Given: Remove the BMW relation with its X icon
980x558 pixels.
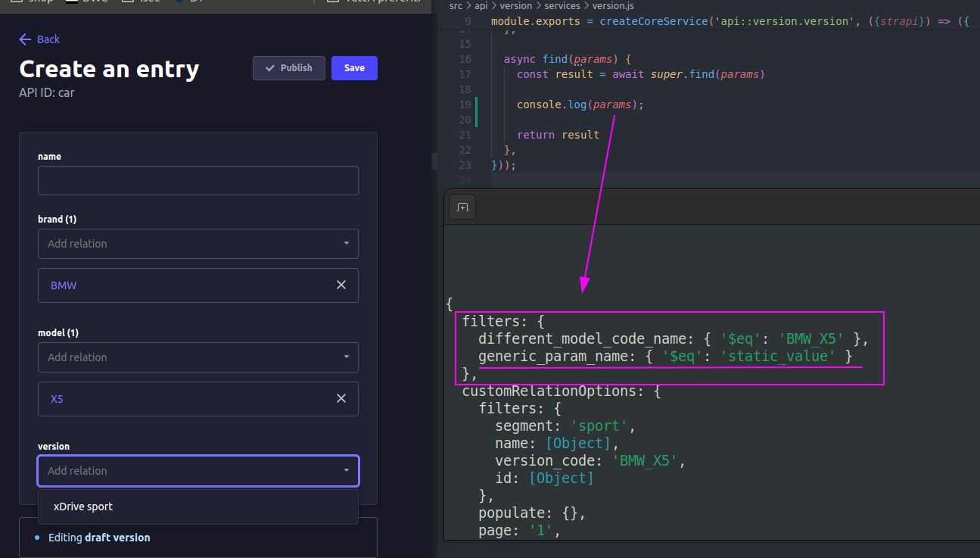Looking at the screenshot, I should click(341, 285).
